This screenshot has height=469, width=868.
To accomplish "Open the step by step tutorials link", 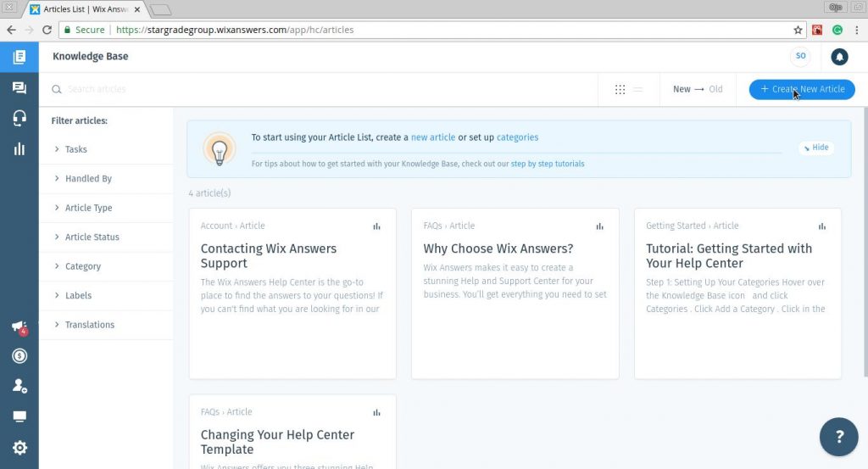I will click(x=548, y=164).
